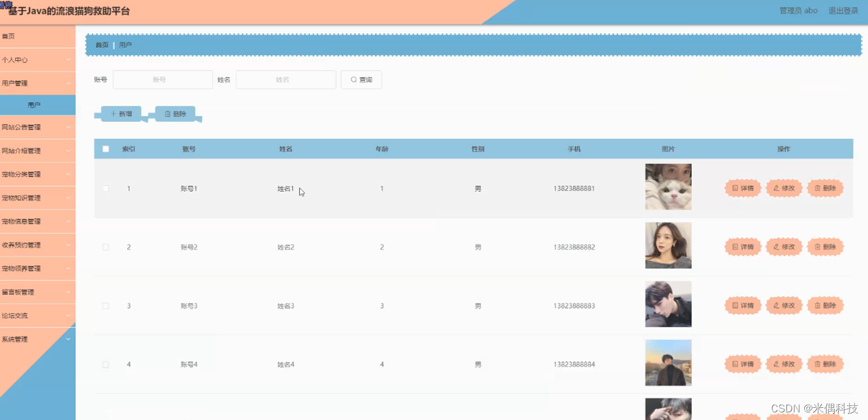
Task: Expand the 网站公告管理 sidebar menu
Action: click(38, 127)
